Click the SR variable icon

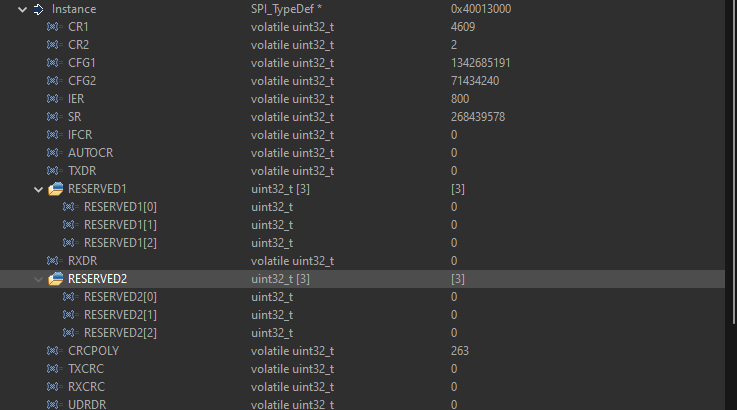click(53, 117)
